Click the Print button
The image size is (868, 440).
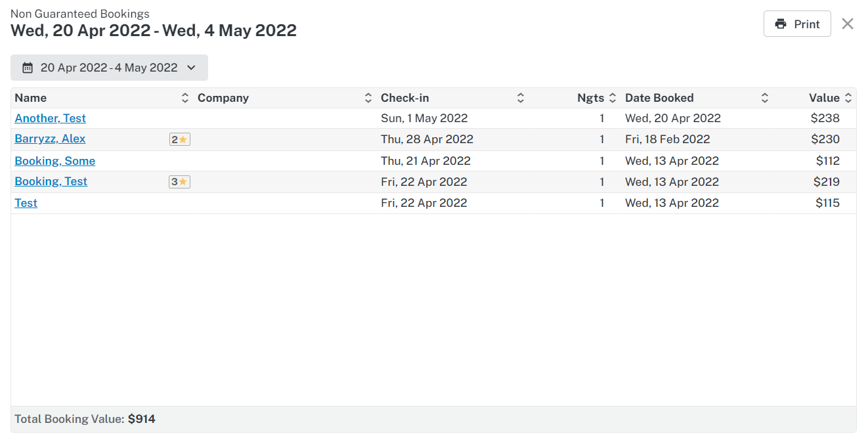(x=797, y=24)
